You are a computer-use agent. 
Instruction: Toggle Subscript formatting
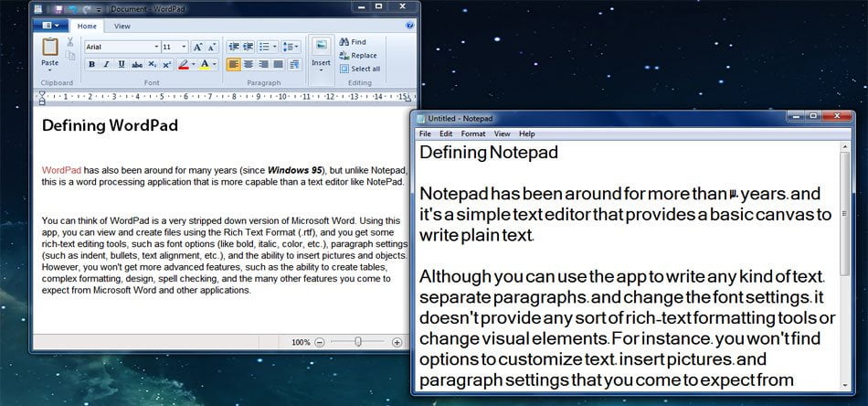(152, 64)
